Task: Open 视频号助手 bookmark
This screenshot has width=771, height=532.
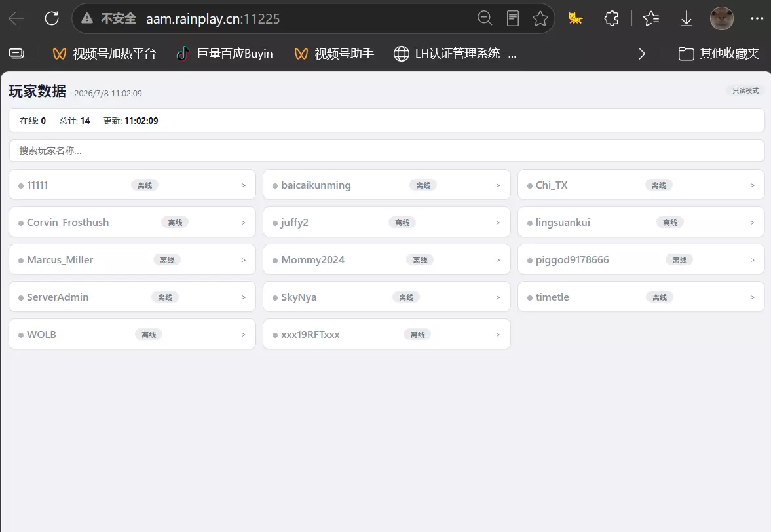Action: (334, 54)
